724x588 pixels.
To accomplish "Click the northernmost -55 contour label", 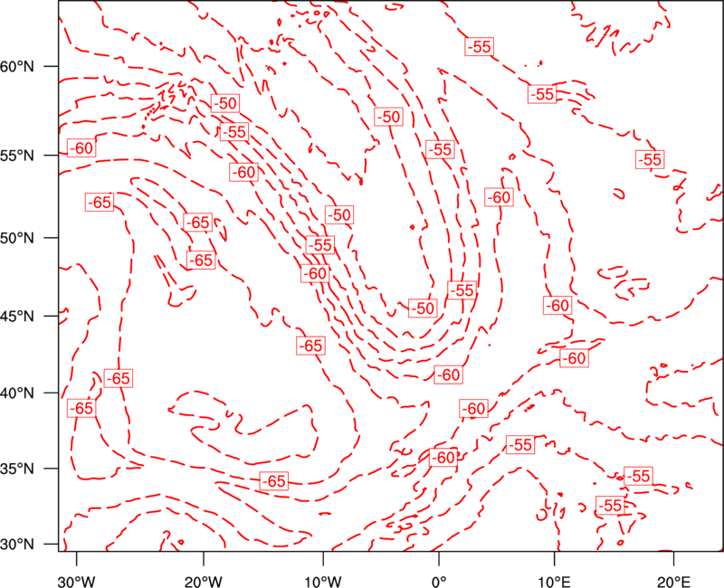I will coord(480,47).
